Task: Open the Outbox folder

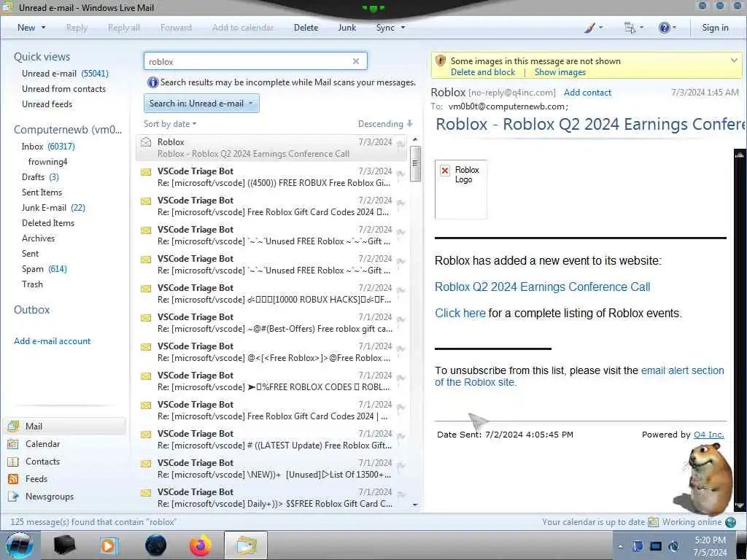Action: click(32, 309)
